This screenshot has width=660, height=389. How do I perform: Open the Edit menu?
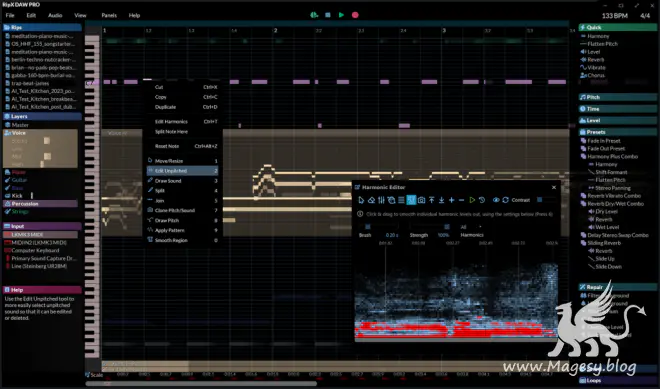[31, 15]
